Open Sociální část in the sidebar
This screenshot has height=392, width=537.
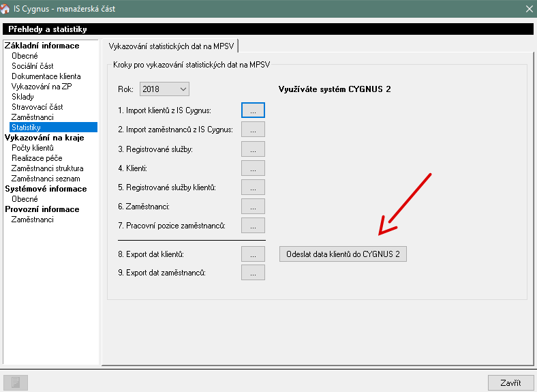coord(33,66)
